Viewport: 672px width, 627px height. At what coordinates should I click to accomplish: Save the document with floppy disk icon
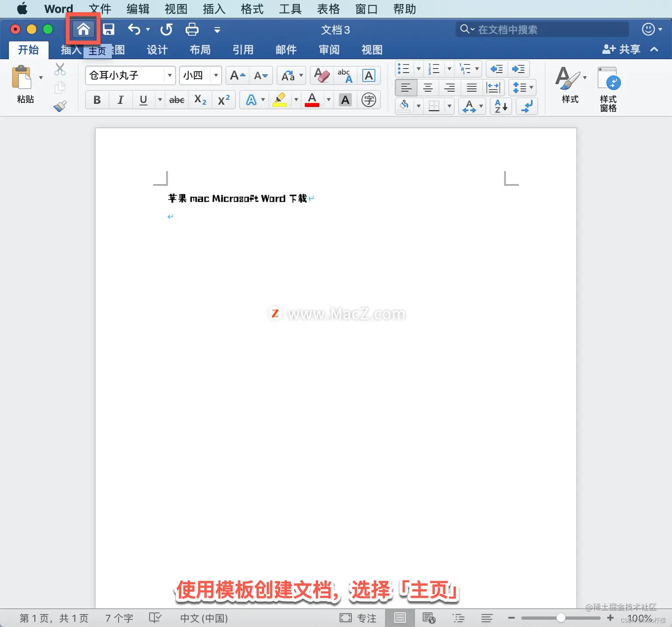click(x=109, y=30)
